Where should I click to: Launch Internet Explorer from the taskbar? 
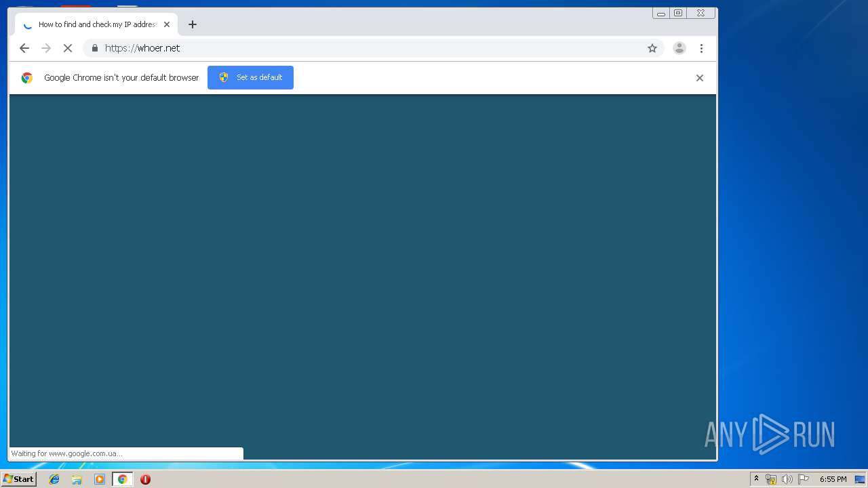54,479
